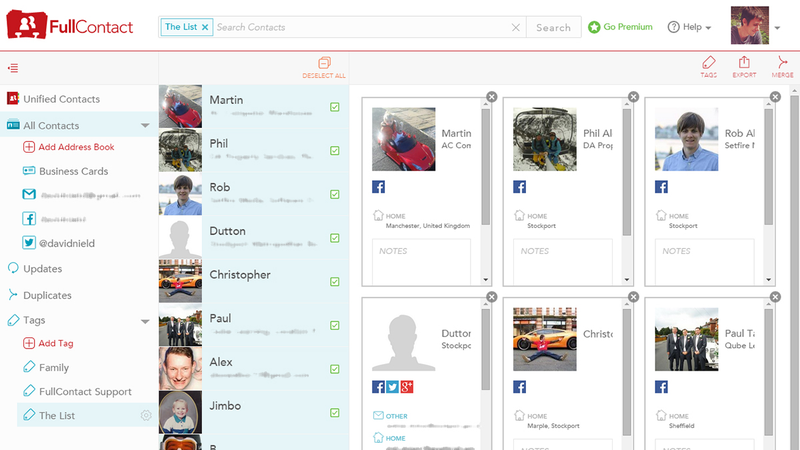Select Alex's contact photo in list
800x450 pixels.
point(180,369)
